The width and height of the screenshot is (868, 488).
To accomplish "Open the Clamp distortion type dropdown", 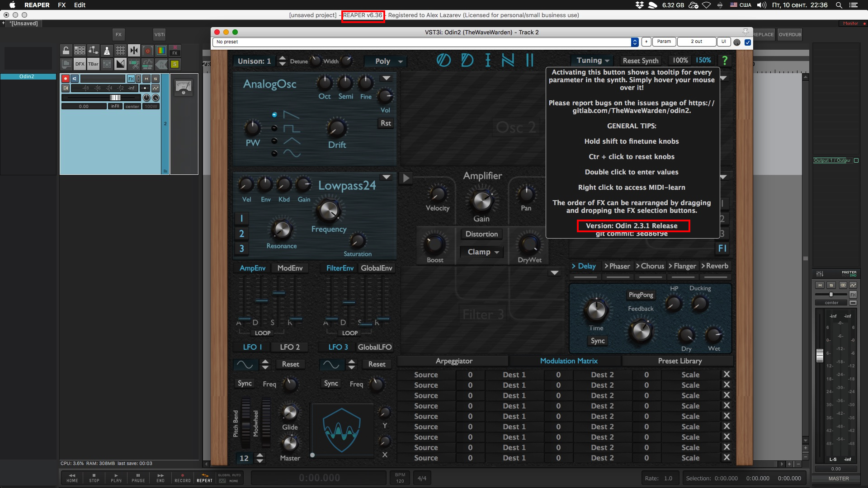I will (483, 252).
